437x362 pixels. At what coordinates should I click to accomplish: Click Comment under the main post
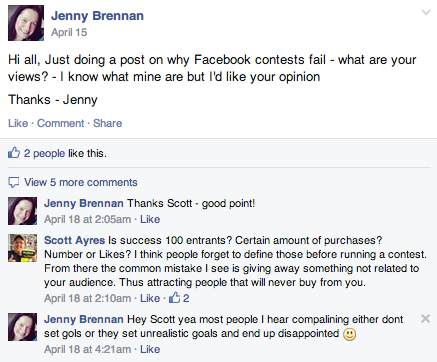[x=60, y=123]
